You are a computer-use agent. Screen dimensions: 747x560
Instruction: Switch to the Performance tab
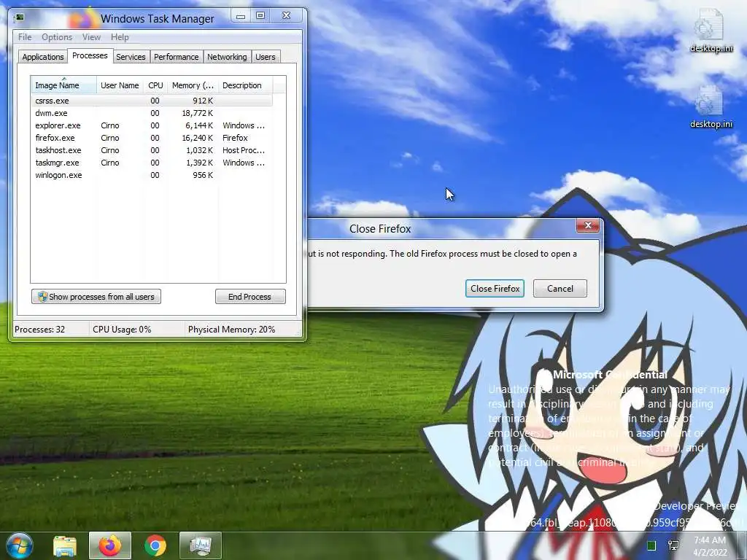click(x=177, y=57)
